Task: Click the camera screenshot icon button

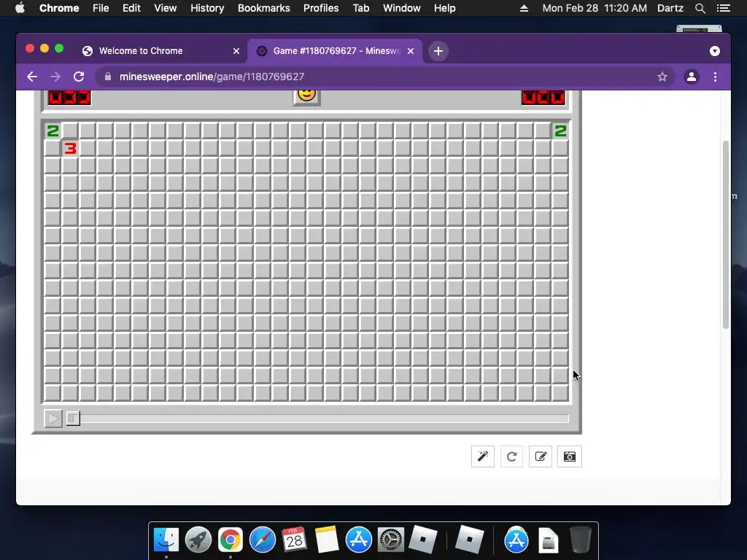Action: (x=569, y=456)
